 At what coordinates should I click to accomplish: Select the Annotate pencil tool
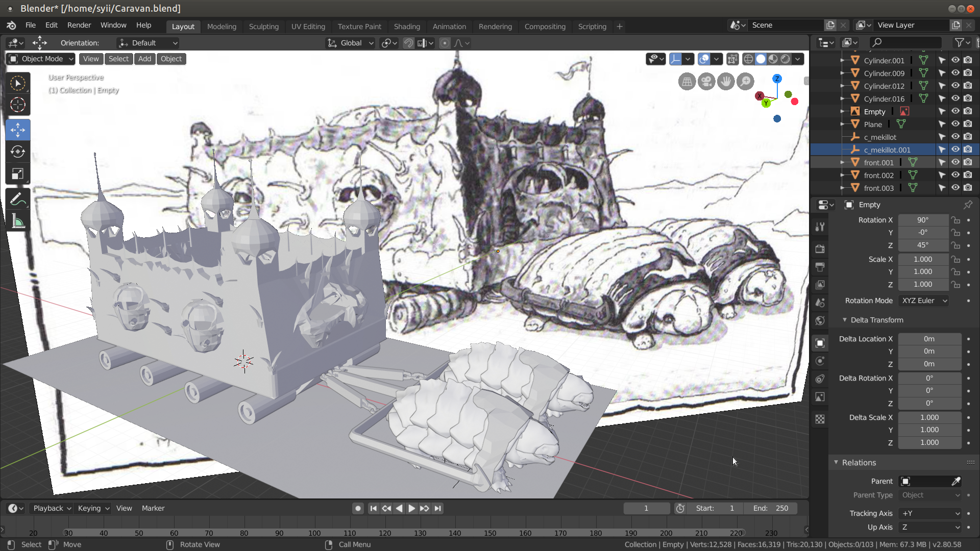[x=18, y=199]
